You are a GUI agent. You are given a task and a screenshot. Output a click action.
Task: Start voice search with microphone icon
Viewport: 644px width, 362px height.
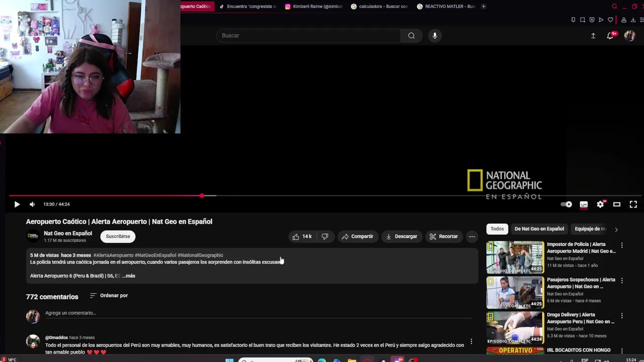pyautogui.click(x=435, y=35)
